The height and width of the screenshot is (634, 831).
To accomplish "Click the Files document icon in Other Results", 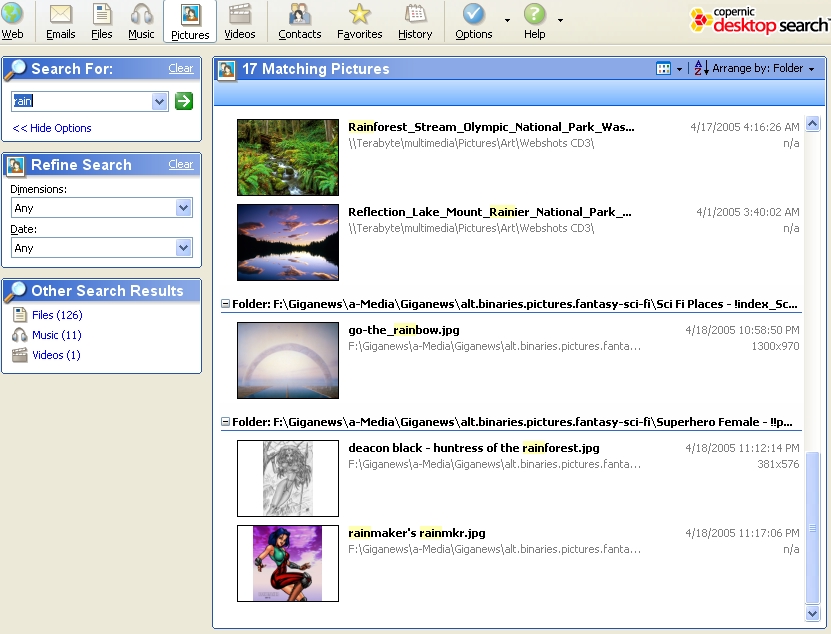I will pos(20,315).
